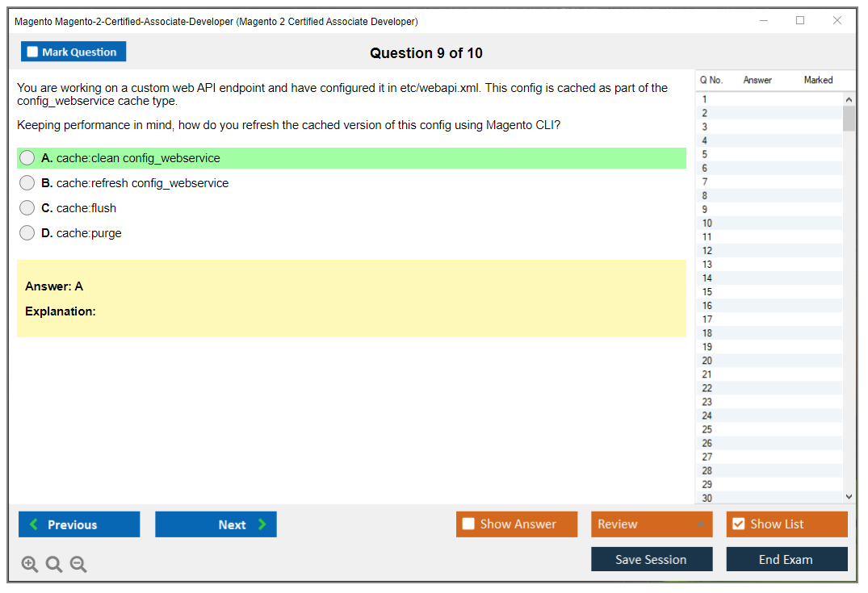Go back to the Previous question

coord(79,524)
